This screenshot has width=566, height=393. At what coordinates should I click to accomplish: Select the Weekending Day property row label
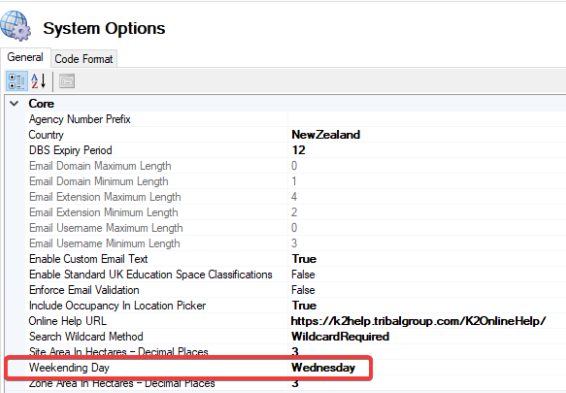tap(69, 367)
